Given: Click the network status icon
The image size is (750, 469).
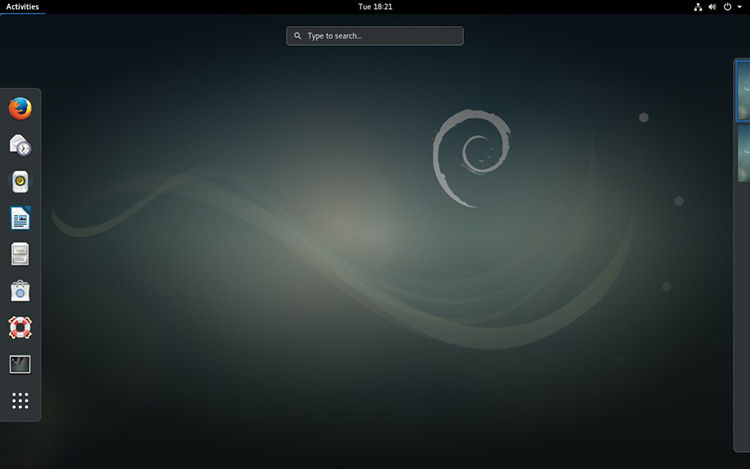Looking at the screenshot, I should coord(698,7).
